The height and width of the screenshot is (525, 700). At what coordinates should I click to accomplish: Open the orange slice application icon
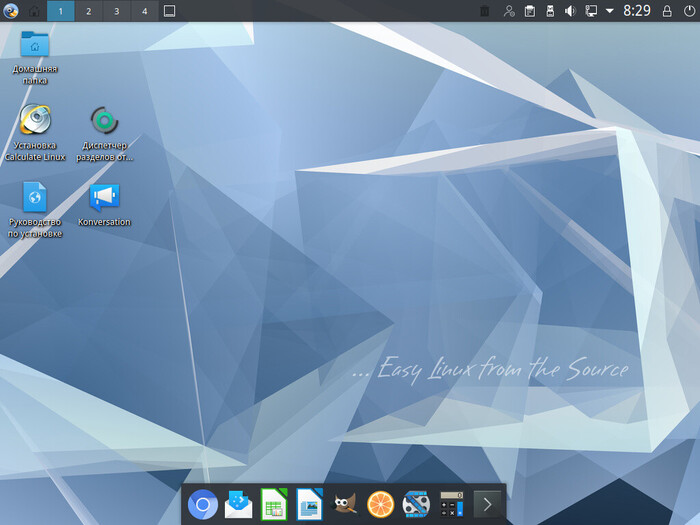380,504
